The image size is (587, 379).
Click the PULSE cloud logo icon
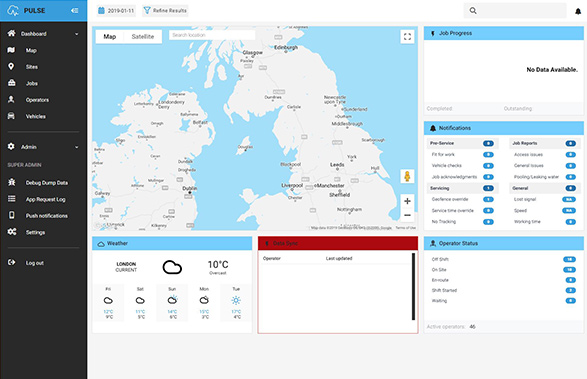coord(12,10)
